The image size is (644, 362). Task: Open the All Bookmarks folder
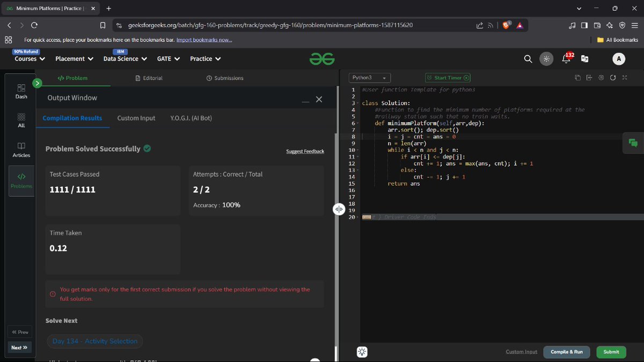(618, 40)
